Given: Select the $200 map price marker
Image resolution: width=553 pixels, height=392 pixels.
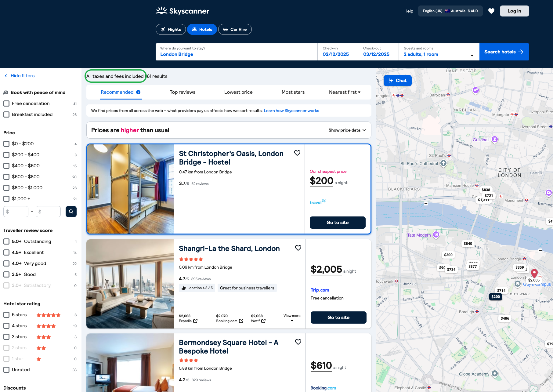Looking at the screenshot, I should [495, 297].
